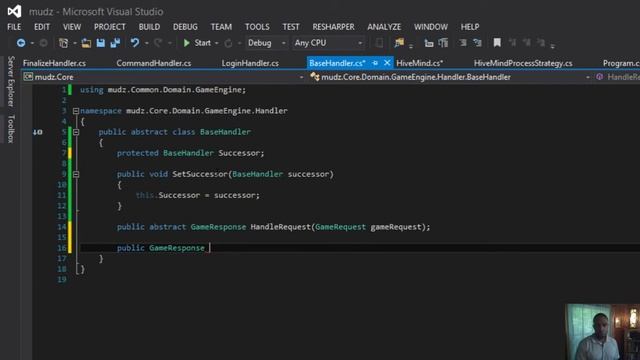Open the HELP menu
The width and height of the screenshot is (640, 360).
(470, 27)
